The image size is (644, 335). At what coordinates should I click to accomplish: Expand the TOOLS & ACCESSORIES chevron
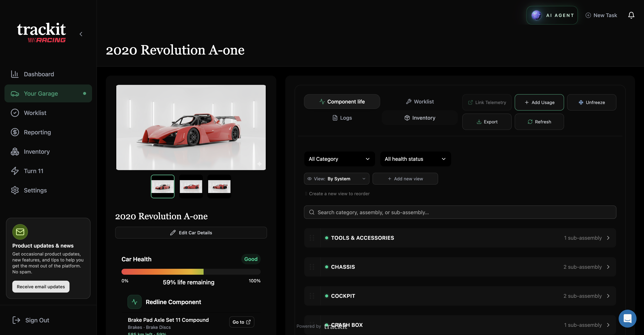(608, 238)
